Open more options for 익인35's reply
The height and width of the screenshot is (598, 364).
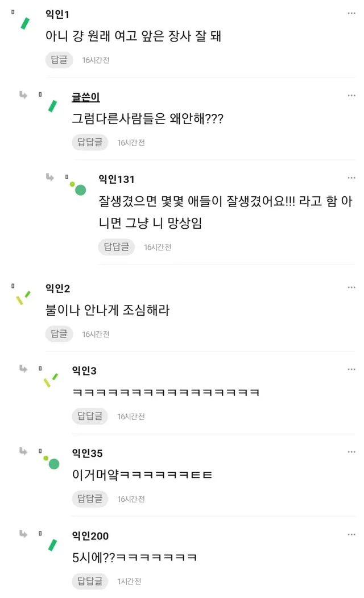[x=351, y=452]
